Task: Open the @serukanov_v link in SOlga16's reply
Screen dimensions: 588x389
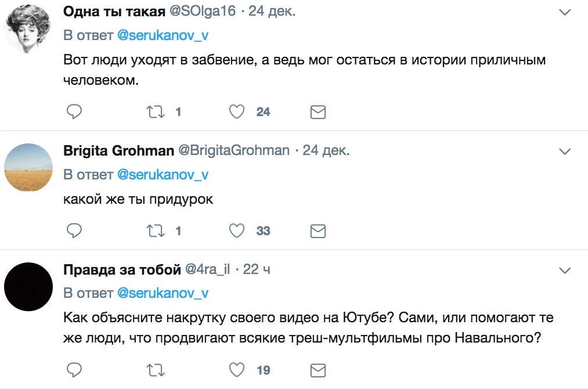Action: [x=163, y=35]
